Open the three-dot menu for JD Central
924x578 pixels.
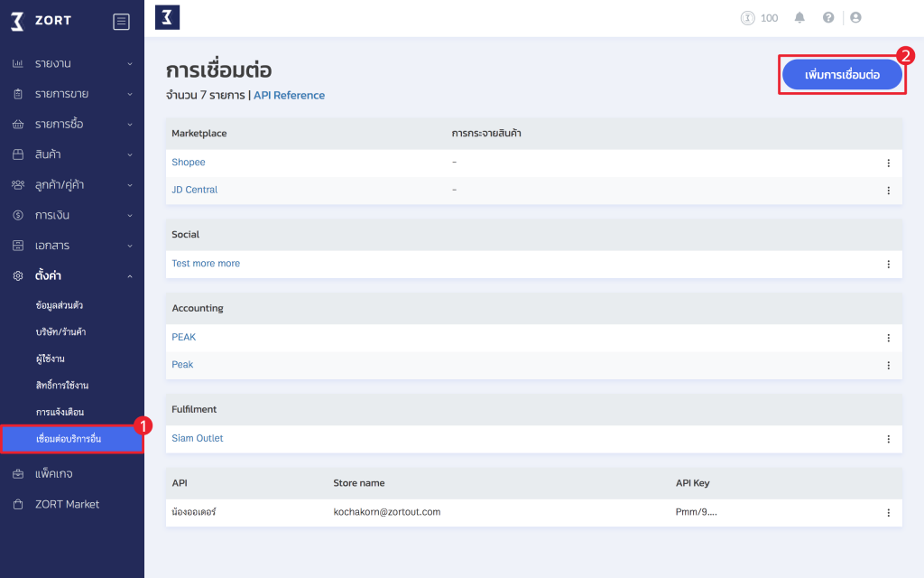(889, 191)
